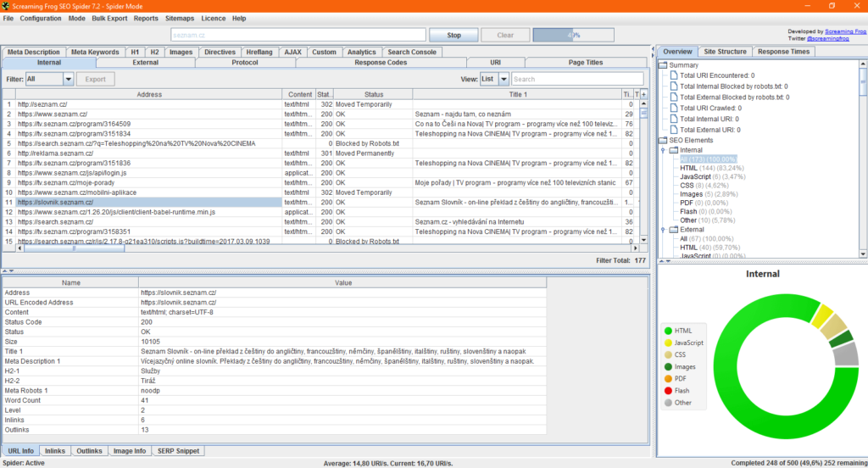Open the Reports menu
Viewport: 868px width, 468px height.
coord(146,19)
